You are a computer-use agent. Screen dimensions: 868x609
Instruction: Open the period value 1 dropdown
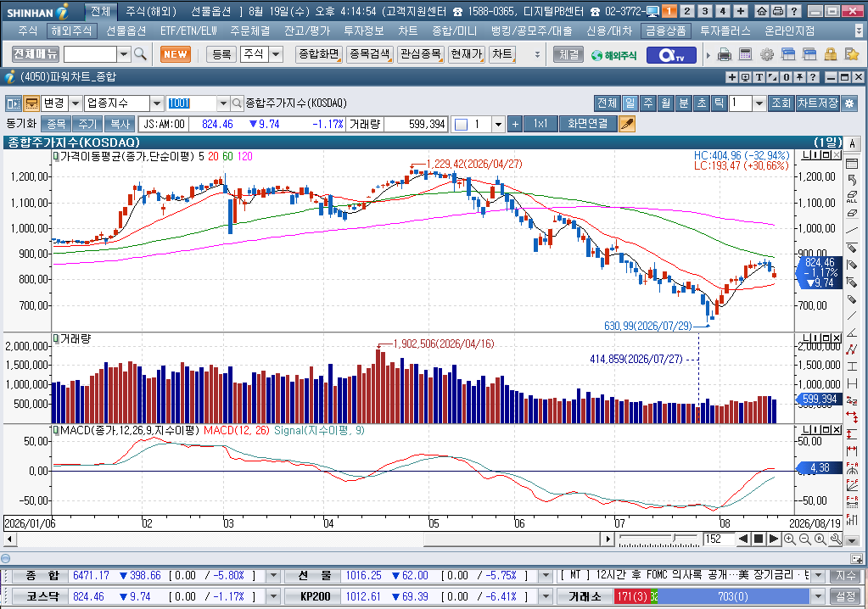coord(759,103)
